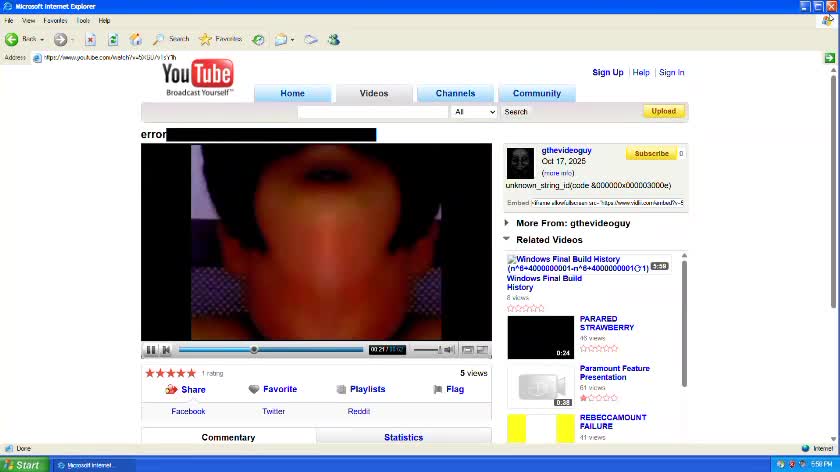Open the Statistics tab
Image resolution: width=840 pixels, height=472 pixels.
(x=403, y=437)
